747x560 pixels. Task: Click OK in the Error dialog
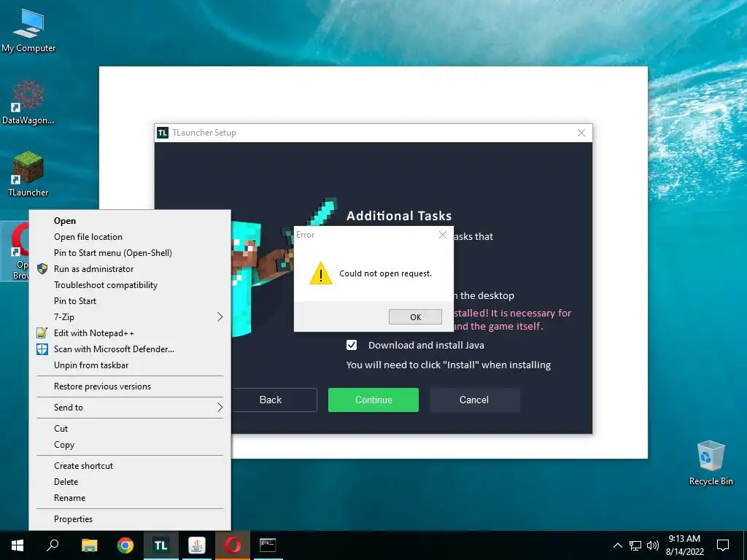(x=415, y=317)
